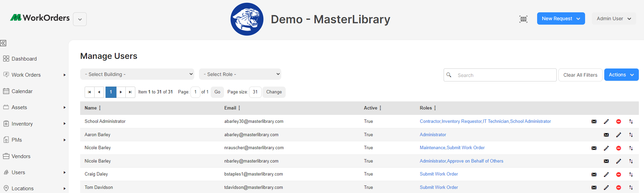This screenshot has height=193, width=644.
Task: Edit nrauscher@masterlibrary.com user pencil icon
Action: pyautogui.click(x=606, y=148)
